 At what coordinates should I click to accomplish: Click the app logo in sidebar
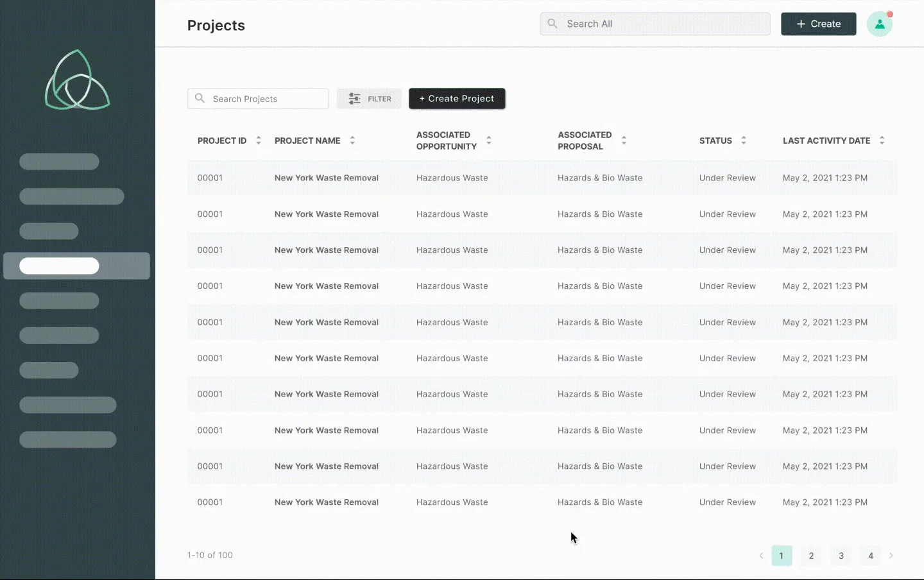(x=78, y=80)
